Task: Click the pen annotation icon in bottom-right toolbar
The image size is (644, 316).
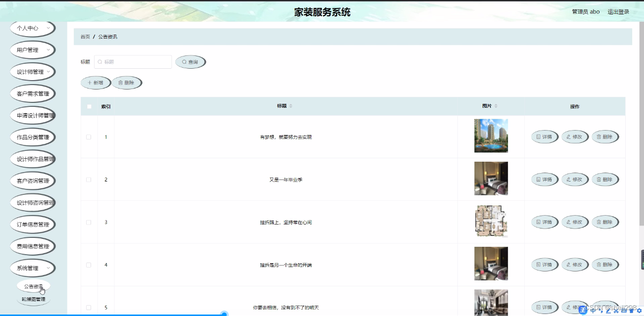Action: click(608, 311)
